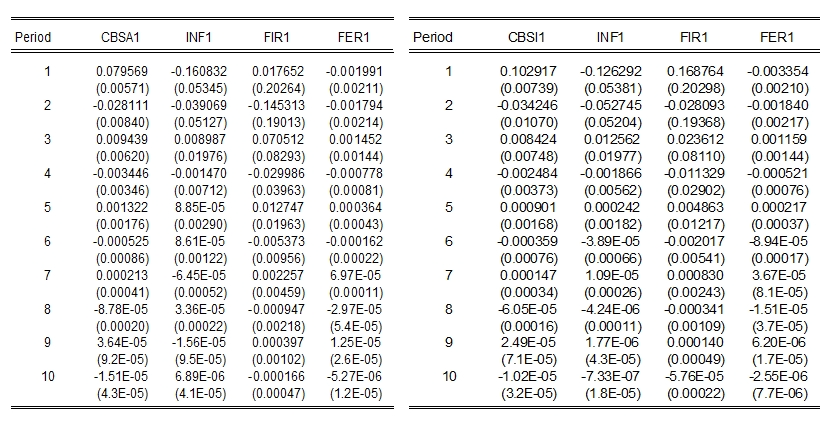Click the CBSA1 column header
The image size is (829, 423).
(x=122, y=38)
